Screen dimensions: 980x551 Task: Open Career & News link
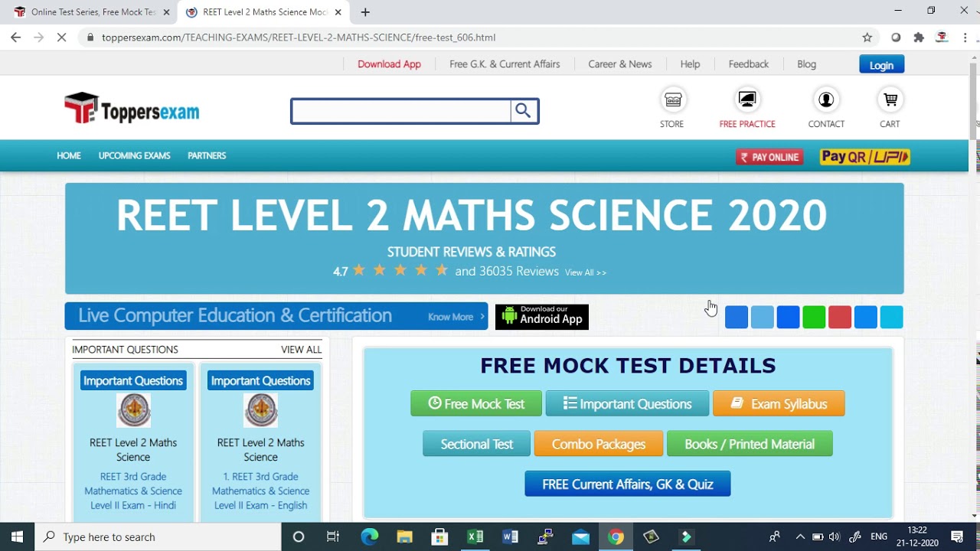tap(620, 64)
